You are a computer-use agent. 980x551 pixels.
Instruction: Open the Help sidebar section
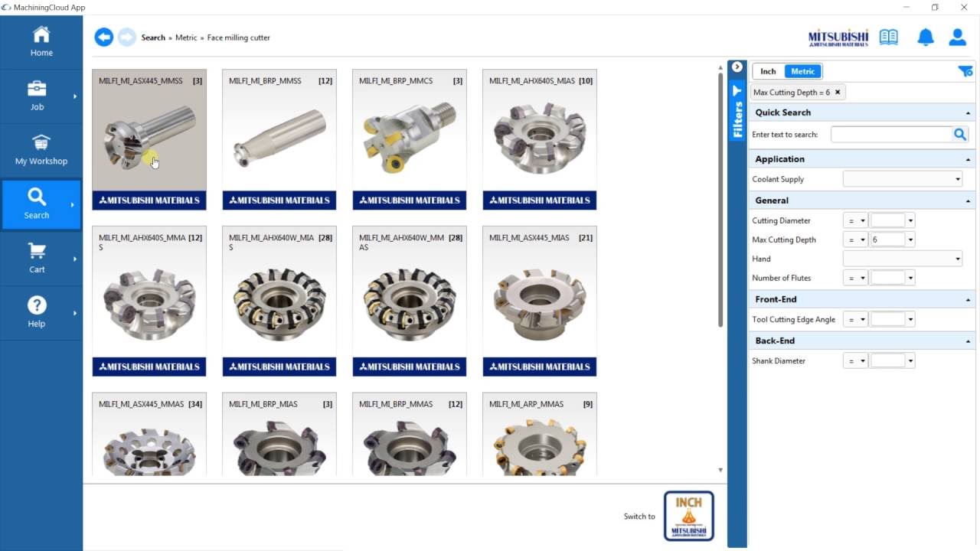click(41, 313)
